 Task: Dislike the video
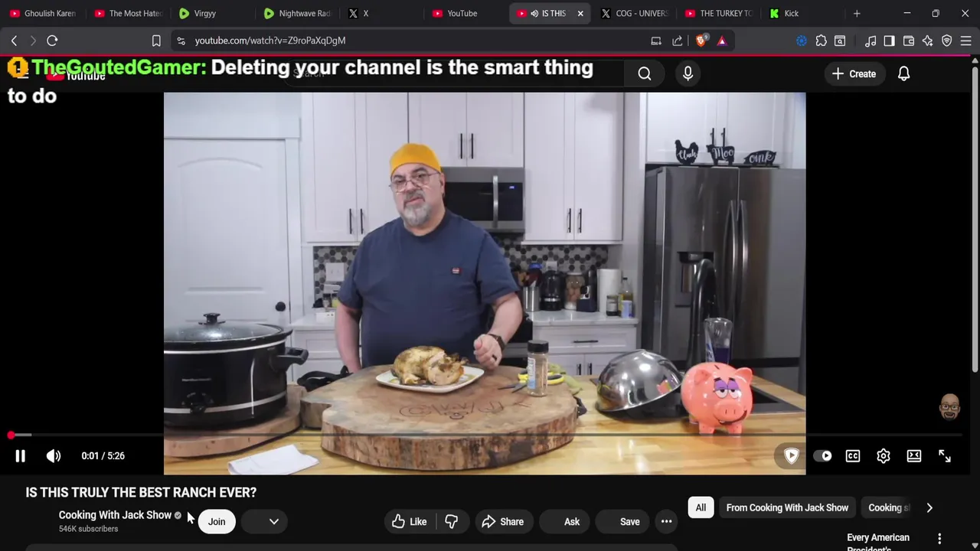coord(452,522)
